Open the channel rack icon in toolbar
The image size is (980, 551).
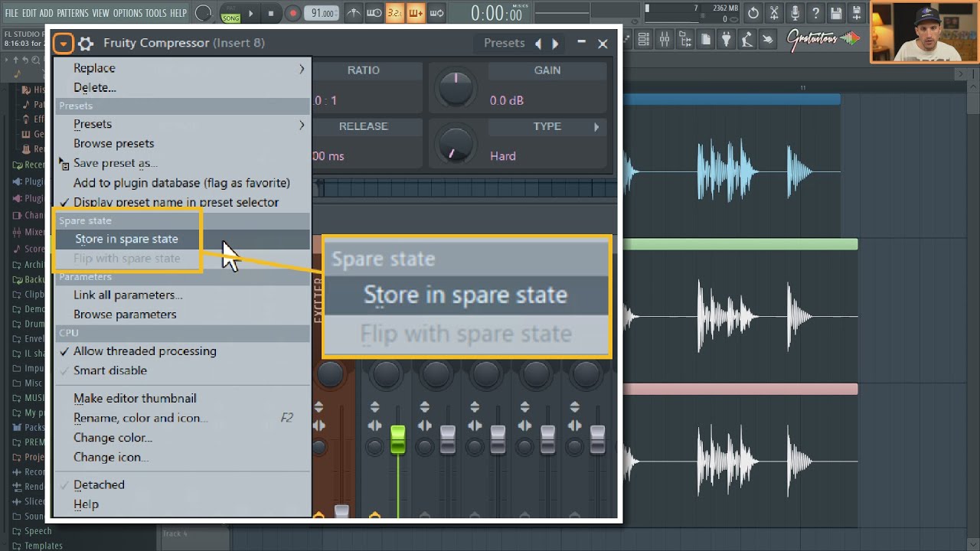coord(644,40)
